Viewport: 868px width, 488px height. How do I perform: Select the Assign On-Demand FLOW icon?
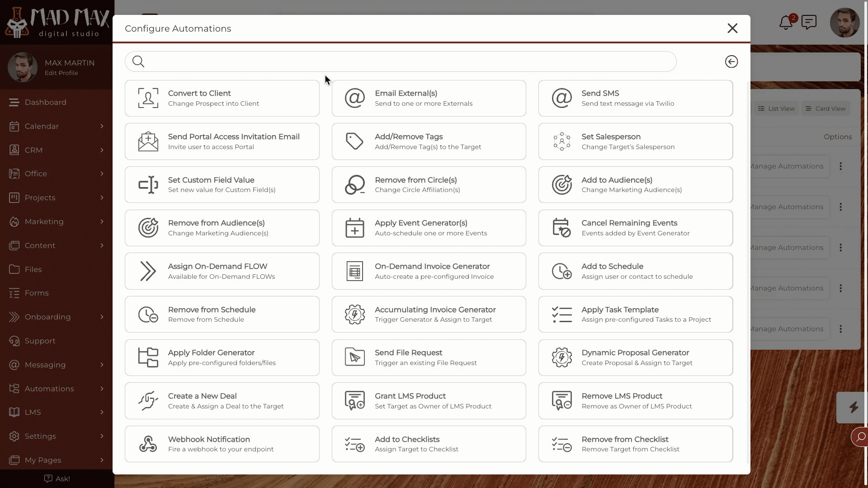tap(148, 271)
